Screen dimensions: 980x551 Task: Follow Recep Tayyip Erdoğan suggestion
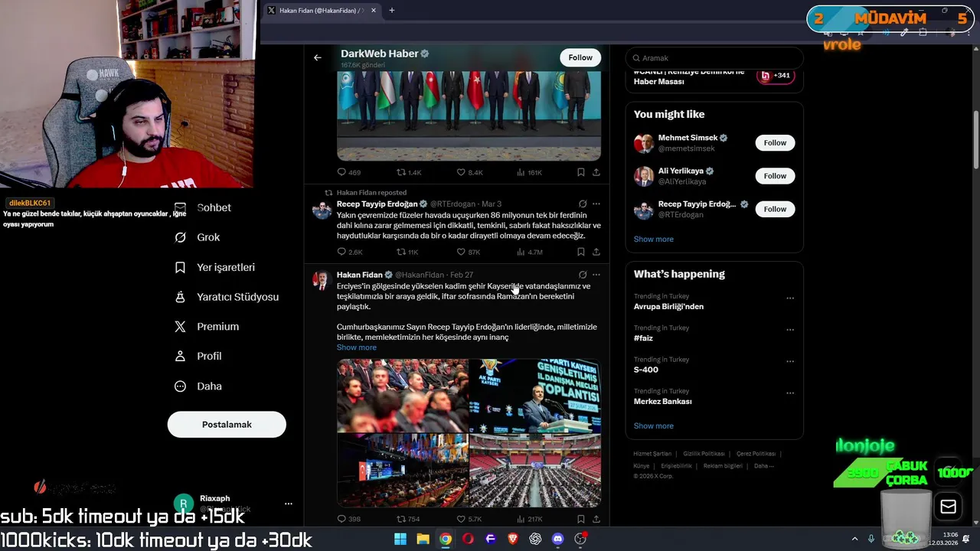[775, 209]
